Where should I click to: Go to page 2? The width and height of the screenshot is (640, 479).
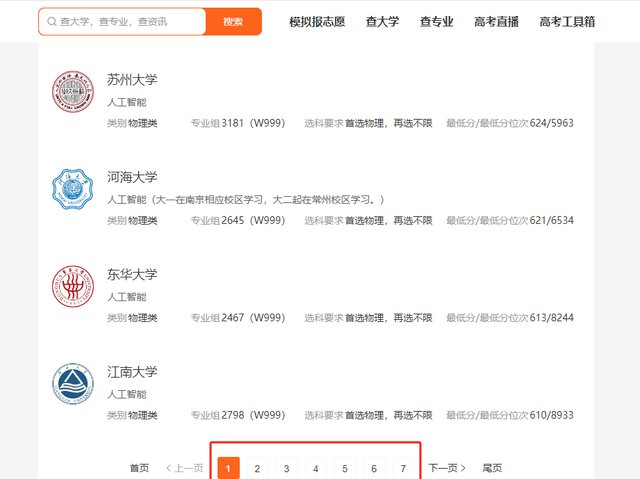click(x=257, y=468)
